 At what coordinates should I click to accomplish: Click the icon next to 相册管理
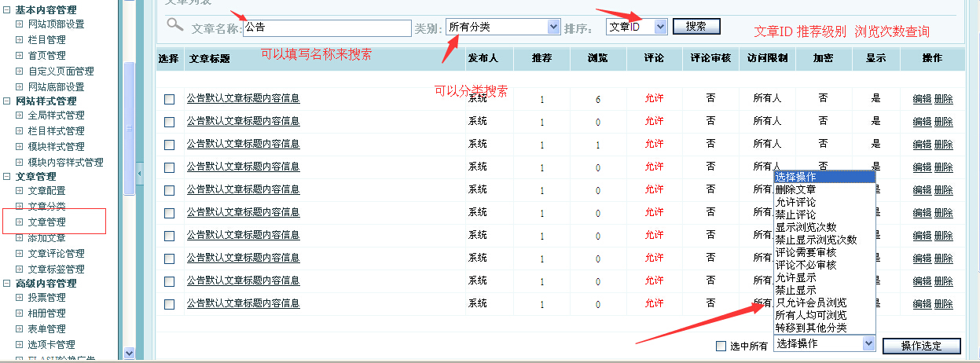tap(20, 313)
